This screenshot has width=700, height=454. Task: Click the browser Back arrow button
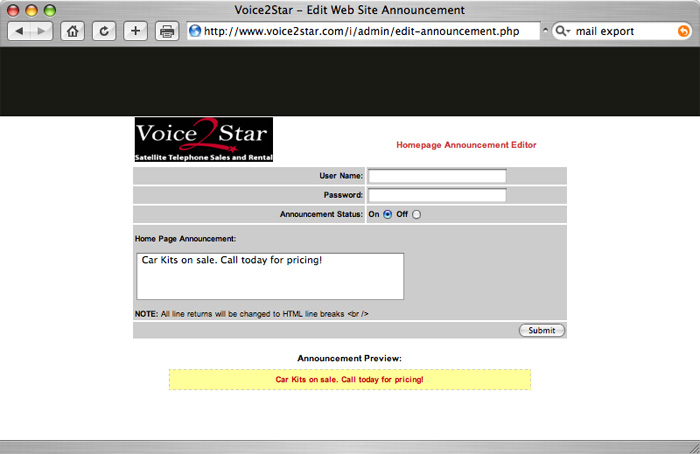(20, 31)
